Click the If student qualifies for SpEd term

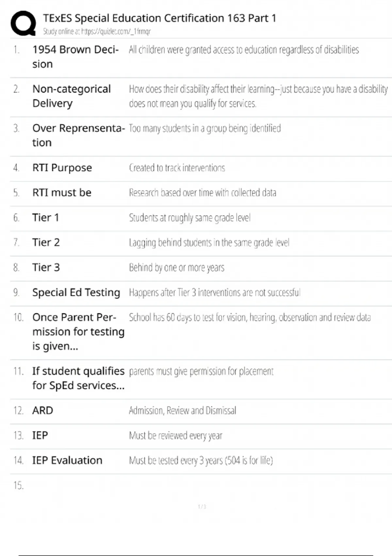78,378
